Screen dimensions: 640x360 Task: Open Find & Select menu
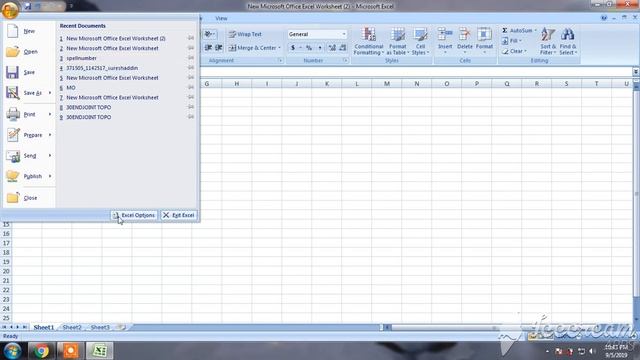coord(568,41)
